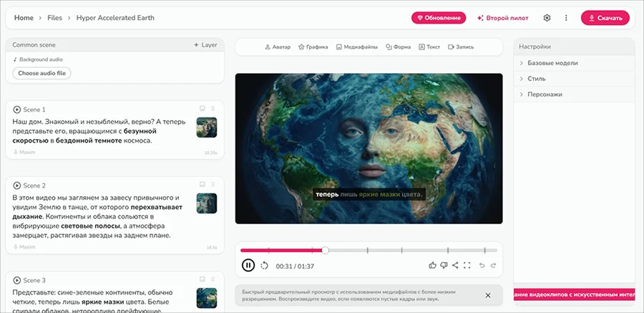Open the Графика tool
Screen dimensions: 644x313
point(313,47)
